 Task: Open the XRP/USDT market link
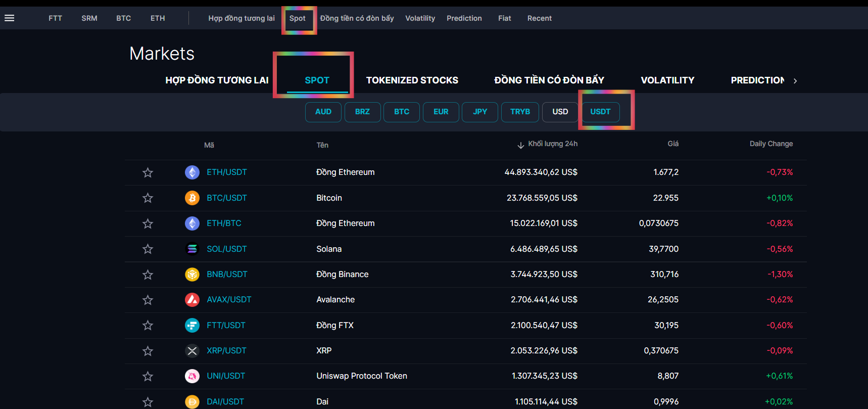click(226, 351)
